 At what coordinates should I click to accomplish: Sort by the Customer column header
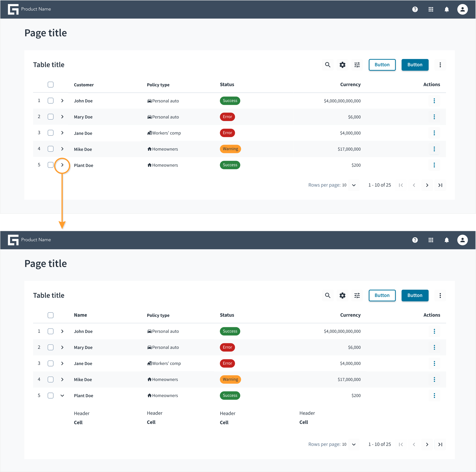click(84, 85)
